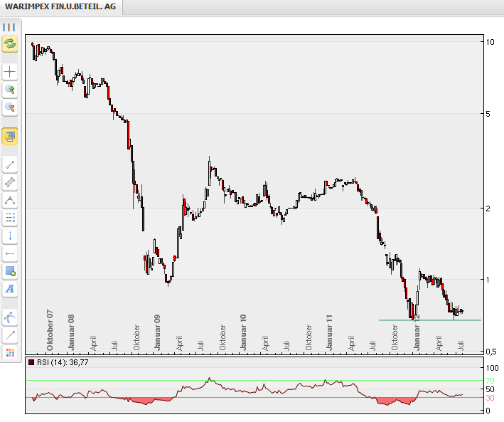Click the zoom in magnifier with plus
This screenshot has height=422, width=504.
[10, 90]
